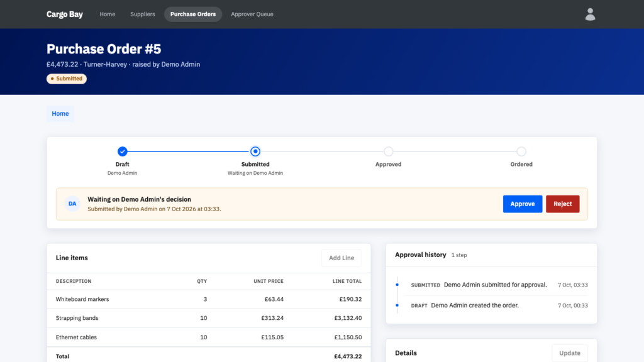Click the 7 Oct, 03:33 timestamp
Image resolution: width=644 pixels, height=362 pixels.
point(572,285)
